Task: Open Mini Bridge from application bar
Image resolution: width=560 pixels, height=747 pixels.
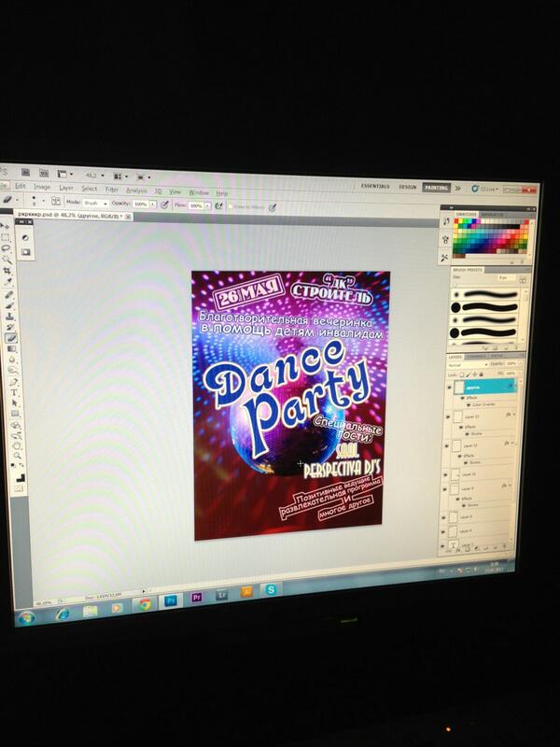Action: [x=43, y=173]
